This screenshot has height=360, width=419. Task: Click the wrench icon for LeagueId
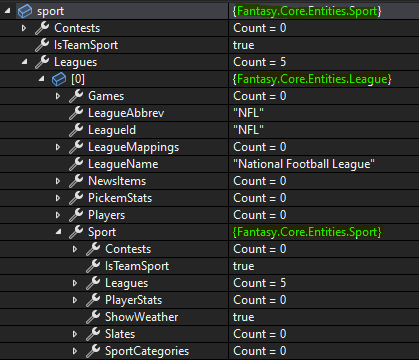tap(76, 130)
